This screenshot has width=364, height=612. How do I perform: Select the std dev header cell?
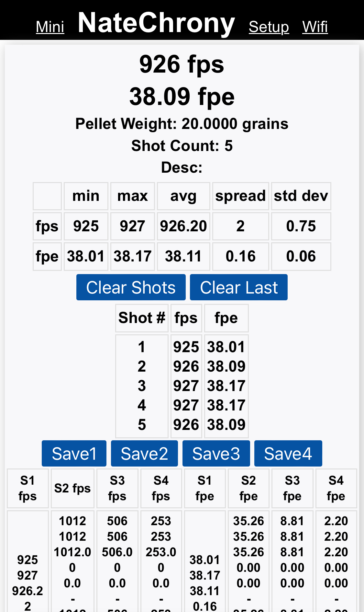[301, 196]
